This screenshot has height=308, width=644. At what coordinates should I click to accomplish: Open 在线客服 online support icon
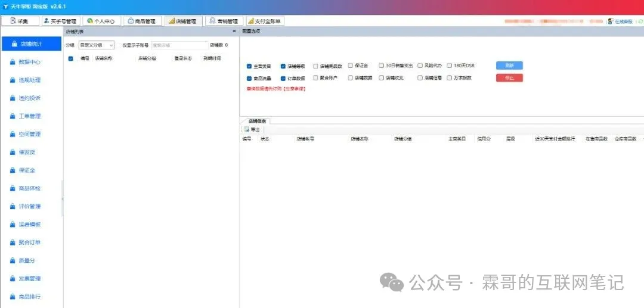pyautogui.click(x=611, y=21)
